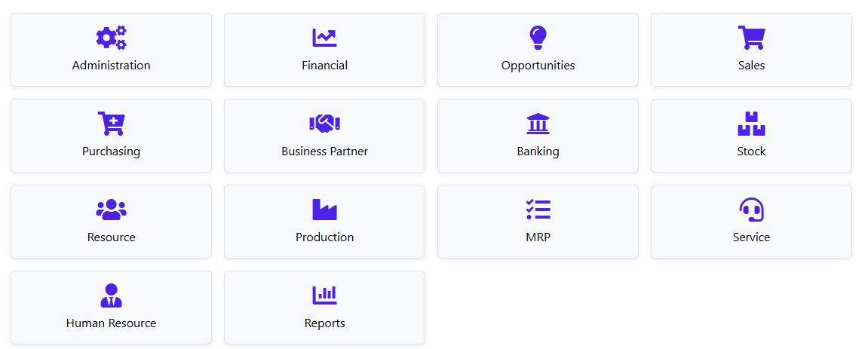Open the Administration module label
This screenshot has height=349, width=868.
coord(111,66)
